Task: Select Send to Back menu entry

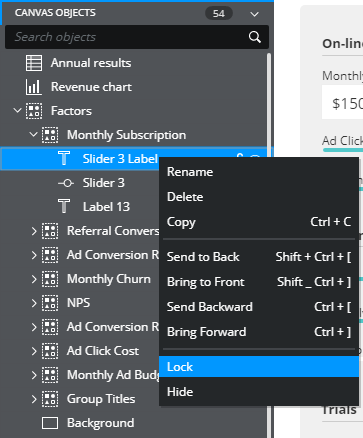Action: pos(259,257)
